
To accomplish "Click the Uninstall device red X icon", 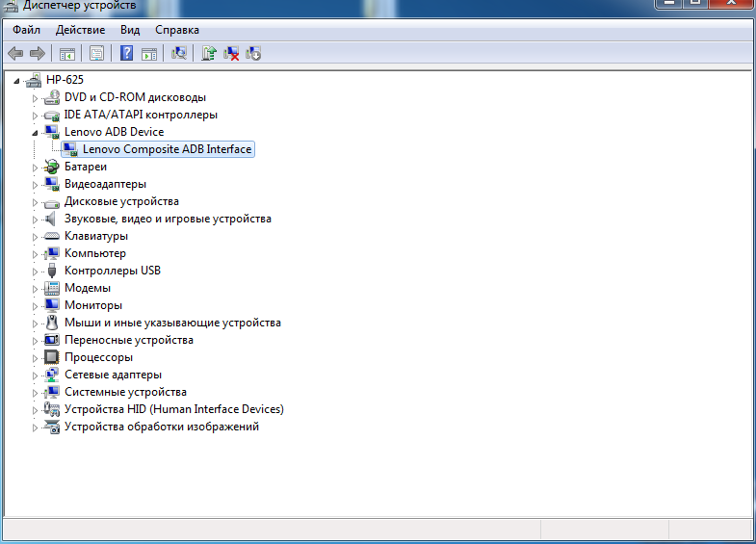I will click(231, 54).
